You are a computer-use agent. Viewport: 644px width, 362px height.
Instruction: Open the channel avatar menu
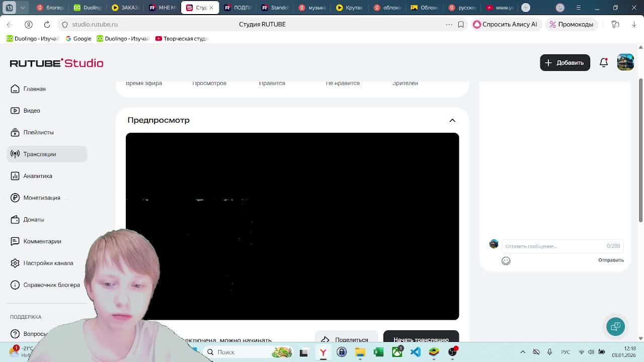625,62
